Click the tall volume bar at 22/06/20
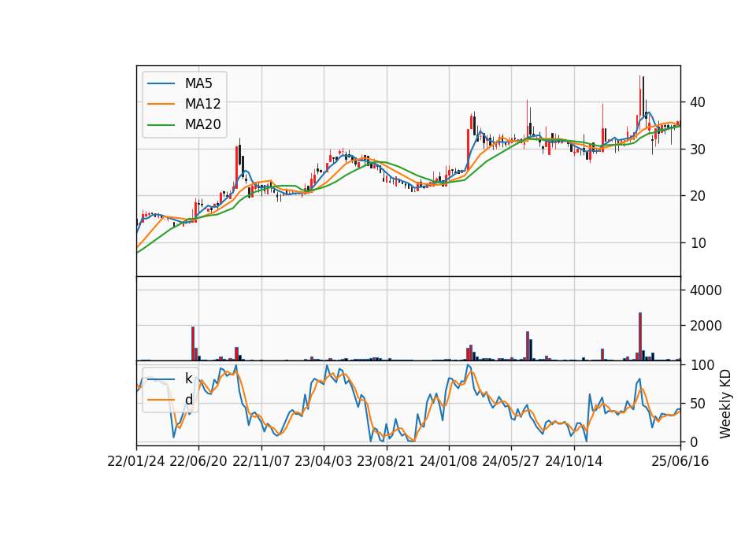The width and height of the screenshot is (756, 543). 193,344
